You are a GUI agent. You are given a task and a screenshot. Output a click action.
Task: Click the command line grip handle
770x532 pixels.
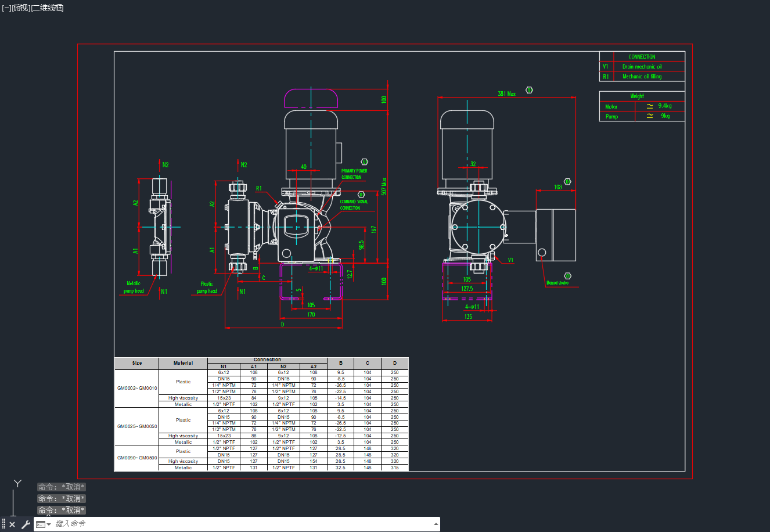[3, 524]
